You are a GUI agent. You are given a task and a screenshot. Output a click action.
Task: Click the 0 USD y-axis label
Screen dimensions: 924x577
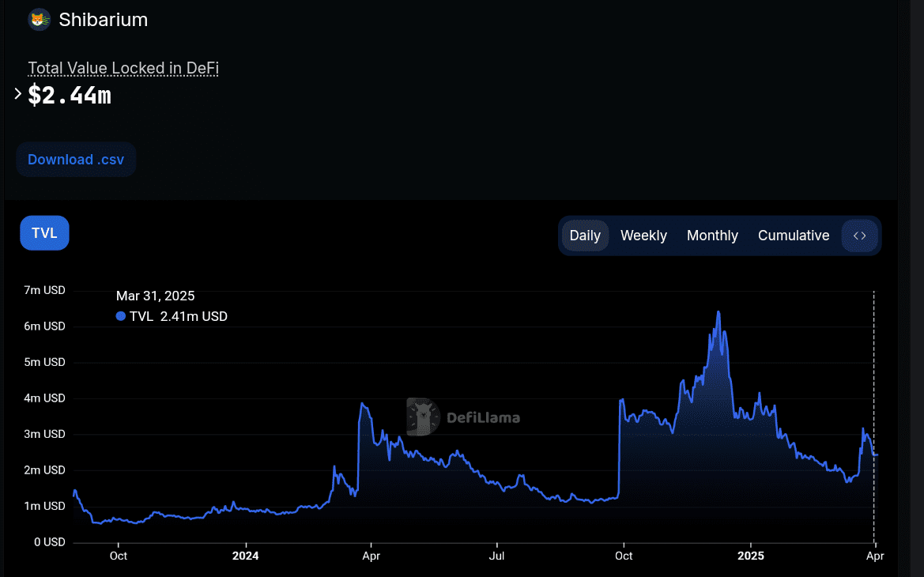pyautogui.click(x=50, y=541)
